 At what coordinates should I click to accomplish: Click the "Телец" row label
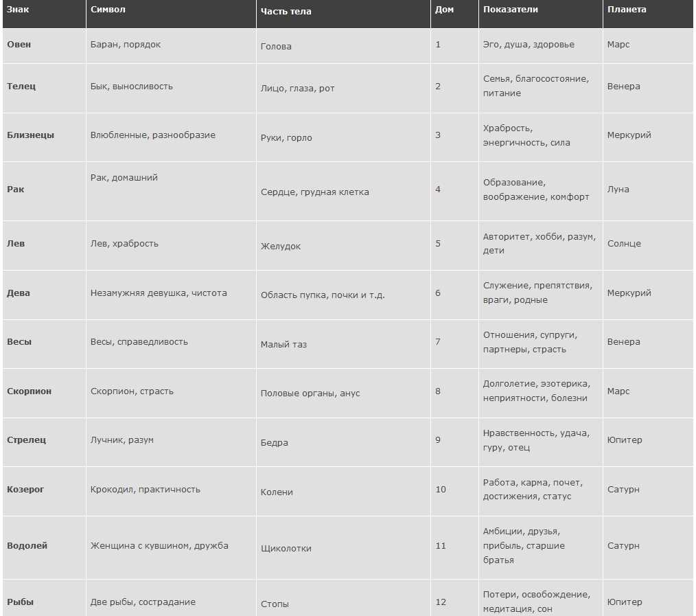pos(21,87)
